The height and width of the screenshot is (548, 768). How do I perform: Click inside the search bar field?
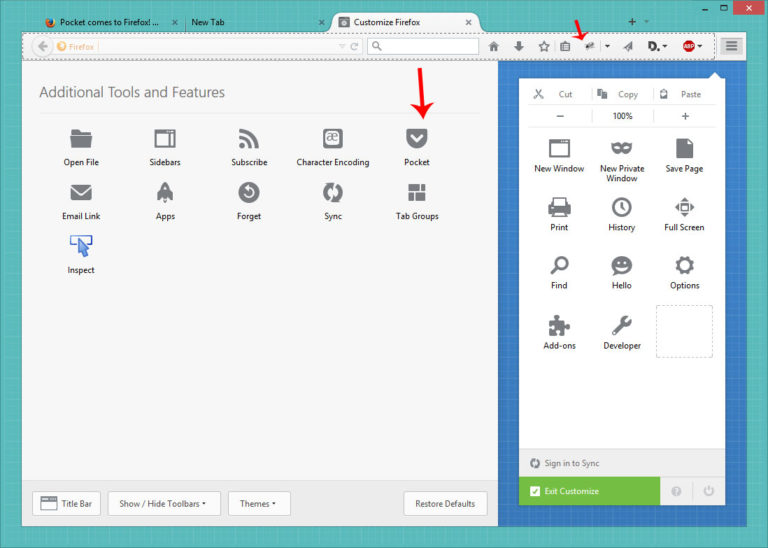(423, 47)
